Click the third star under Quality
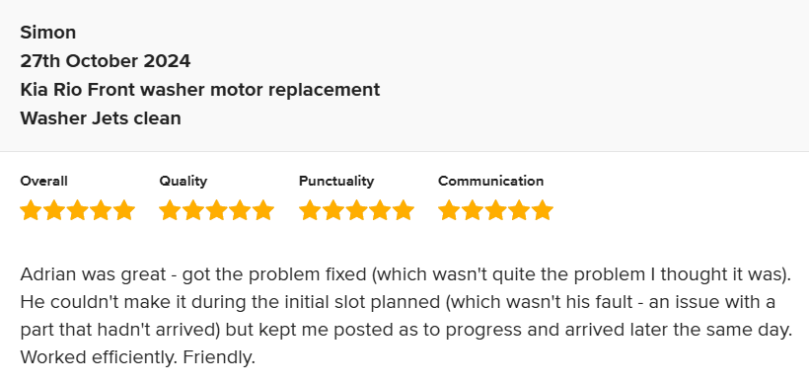This screenshot has width=809, height=384. click(217, 211)
